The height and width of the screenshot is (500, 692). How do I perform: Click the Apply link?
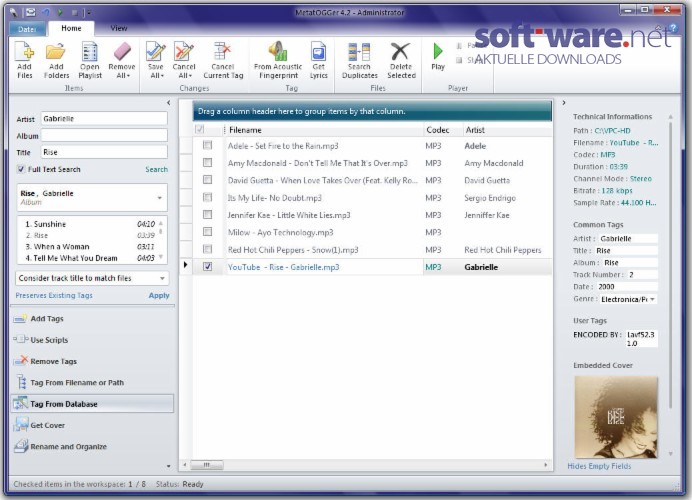coord(159,296)
